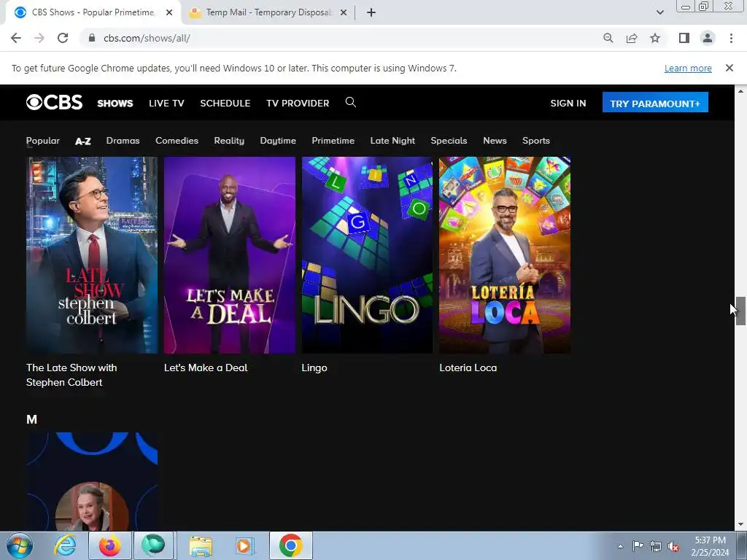Click the TRY PARAMOUNT+ button
The image size is (747, 560).
point(655,102)
